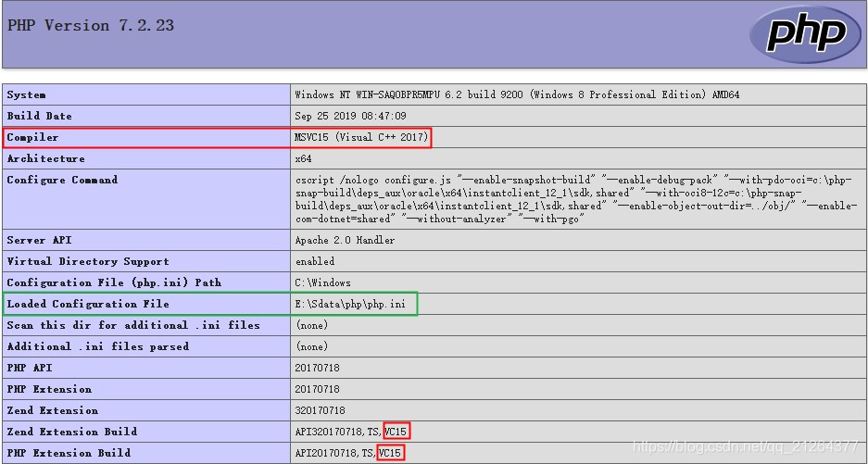Screen dimensions: 868x464
Task: Click the 'PHP Extension Build' label
Action: [69, 452]
